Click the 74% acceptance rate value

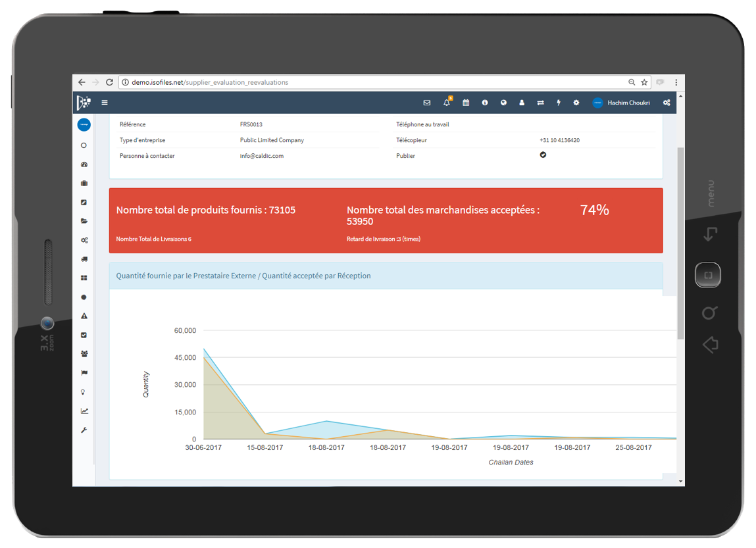pyautogui.click(x=595, y=210)
